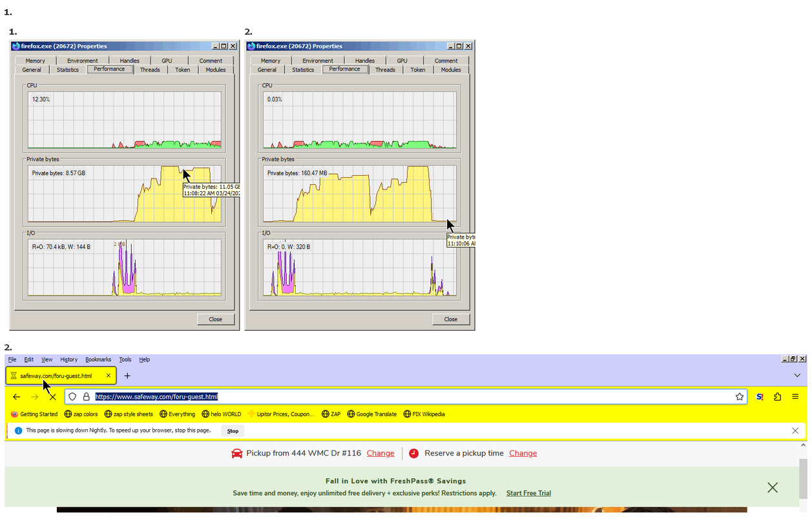Open the History menu in Firefox
The image size is (812, 517).
(68, 359)
